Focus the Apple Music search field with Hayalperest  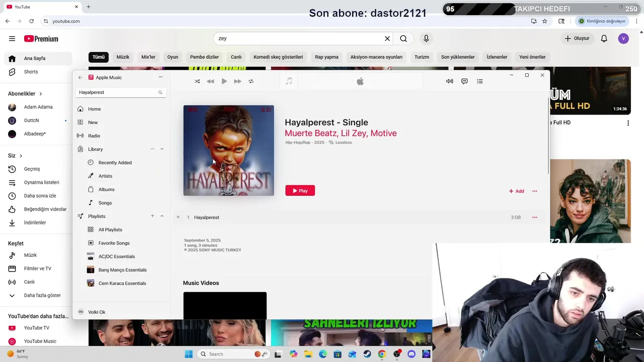click(121, 93)
